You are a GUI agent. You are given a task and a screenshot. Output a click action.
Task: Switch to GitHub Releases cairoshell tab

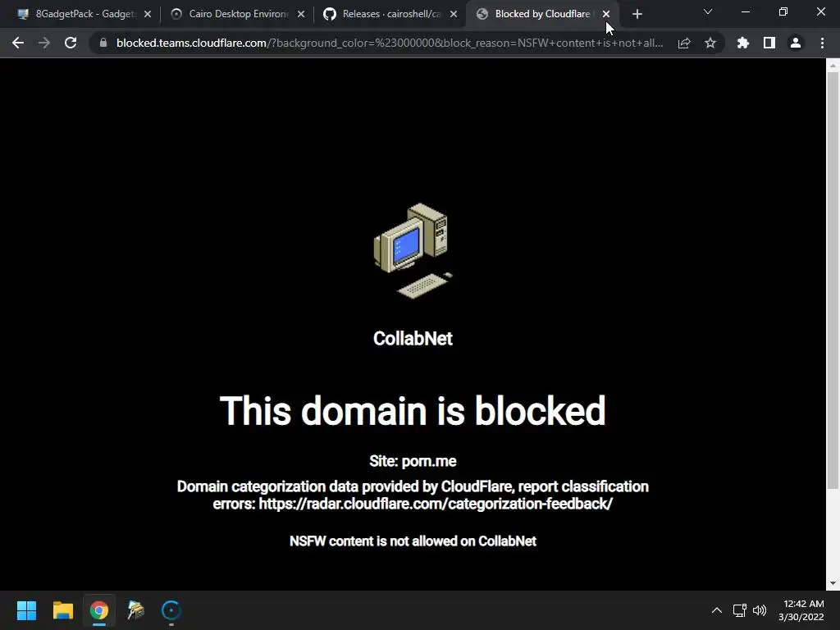pos(391,14)
